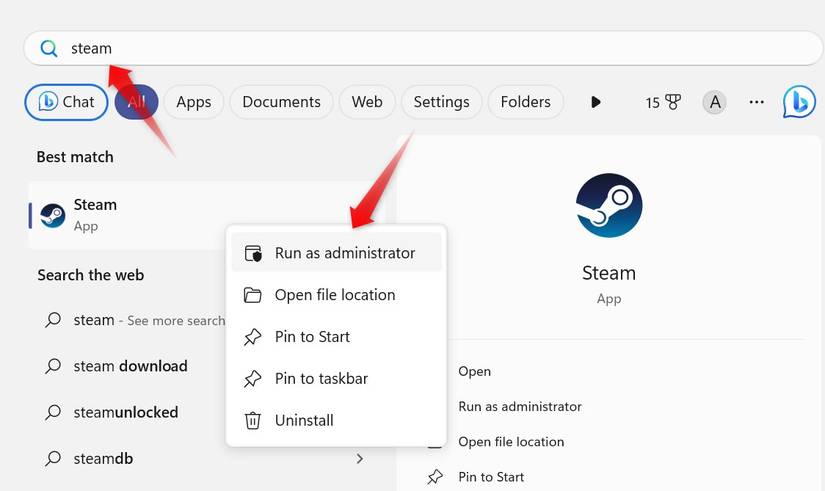Screen dimensions: 825x491
Task: Click the shield icon beside Run as administrator
Action: pos(253,253)
